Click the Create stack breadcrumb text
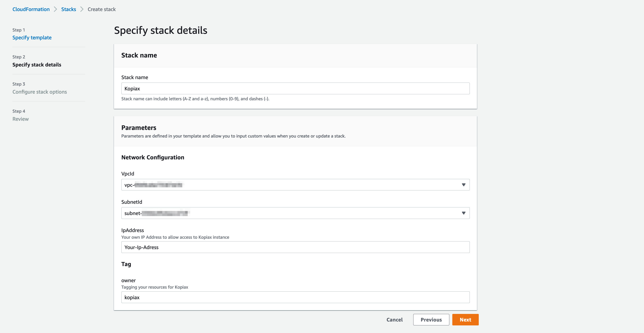Screen dimensions: 644x333 coord(102,9)
